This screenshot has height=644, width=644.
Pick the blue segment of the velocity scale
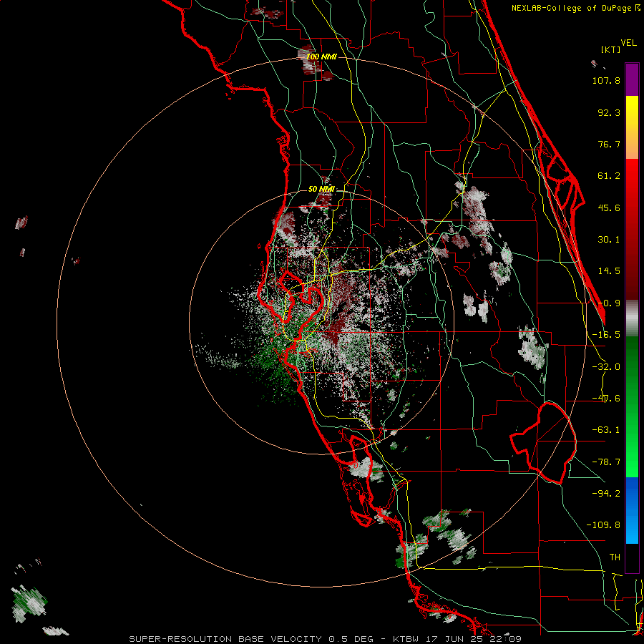point(632,510)
